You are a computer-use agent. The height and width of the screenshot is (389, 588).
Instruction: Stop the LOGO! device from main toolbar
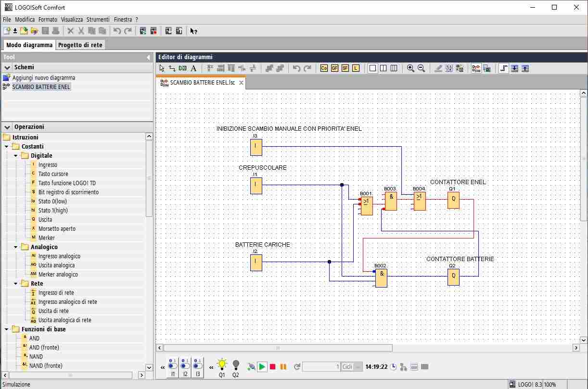click(153, 31)
